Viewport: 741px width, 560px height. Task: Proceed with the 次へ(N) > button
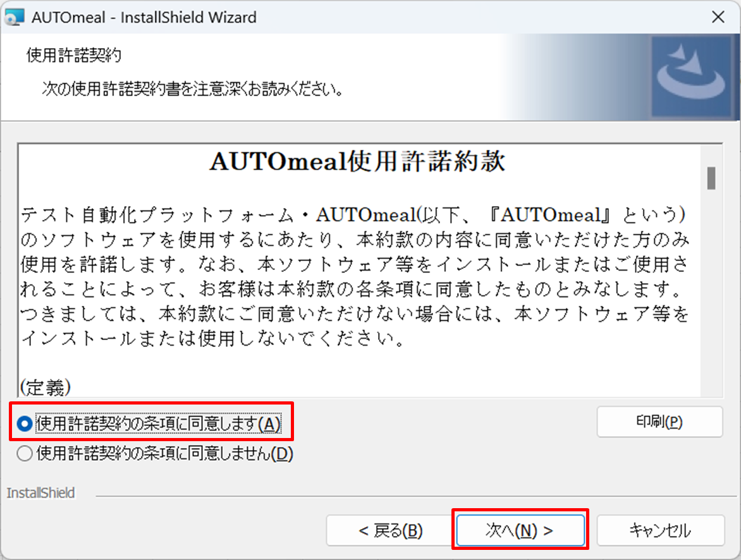point(519,531)
